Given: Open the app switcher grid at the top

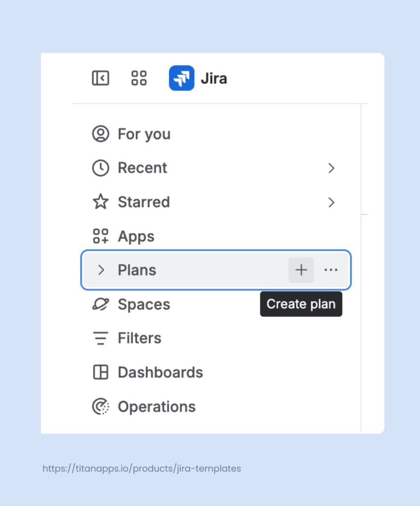Looking at the screenshot, I should [138, 78].
